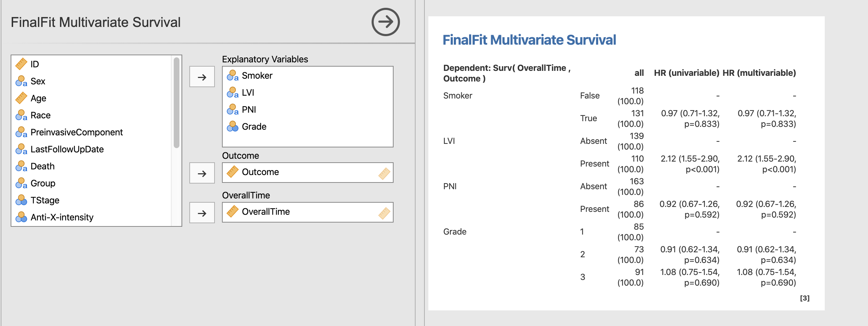Select Race nominal variable icon

tap(21, 115)
